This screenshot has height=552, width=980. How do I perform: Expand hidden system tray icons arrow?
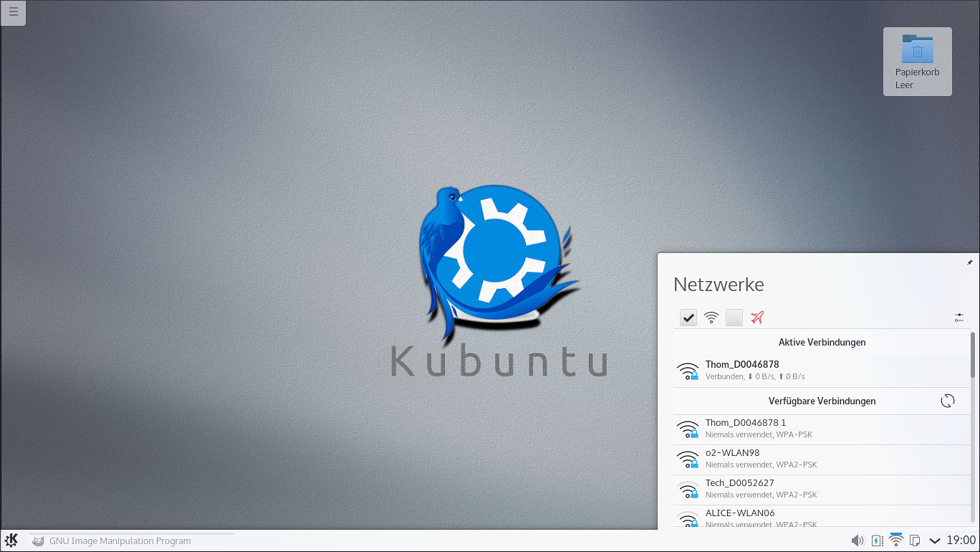point(934,541)
